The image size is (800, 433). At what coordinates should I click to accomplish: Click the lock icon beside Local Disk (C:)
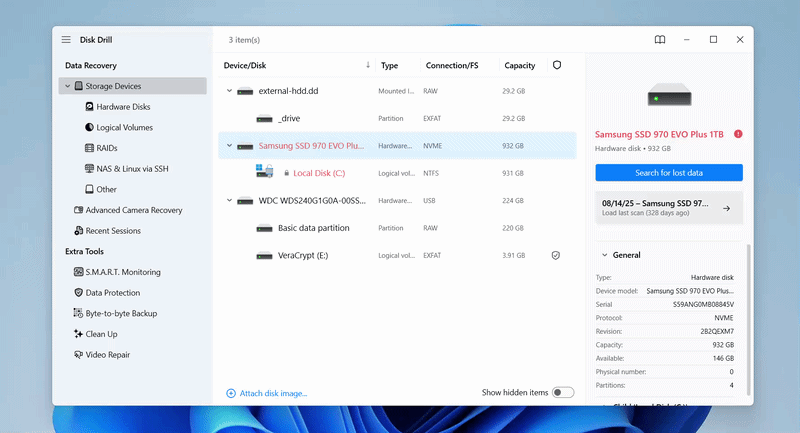pyautogui.click(x=286, y=173)
